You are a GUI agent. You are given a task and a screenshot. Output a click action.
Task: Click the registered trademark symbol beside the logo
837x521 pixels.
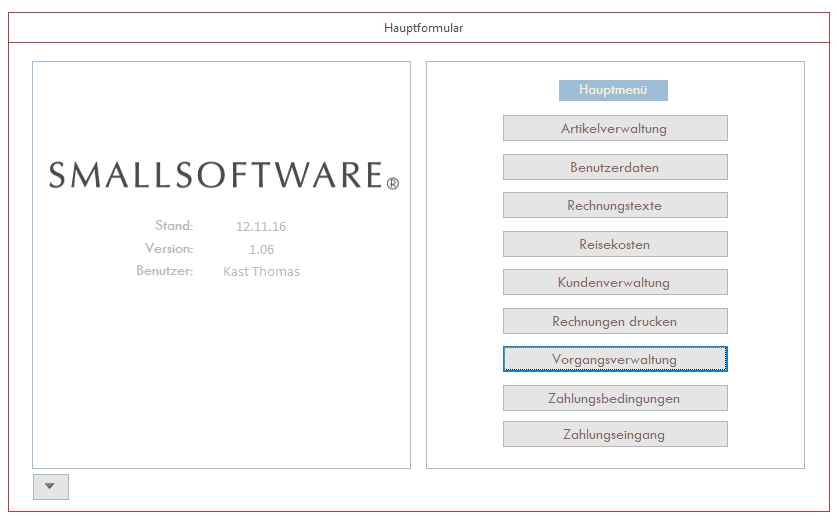point(393,184)
